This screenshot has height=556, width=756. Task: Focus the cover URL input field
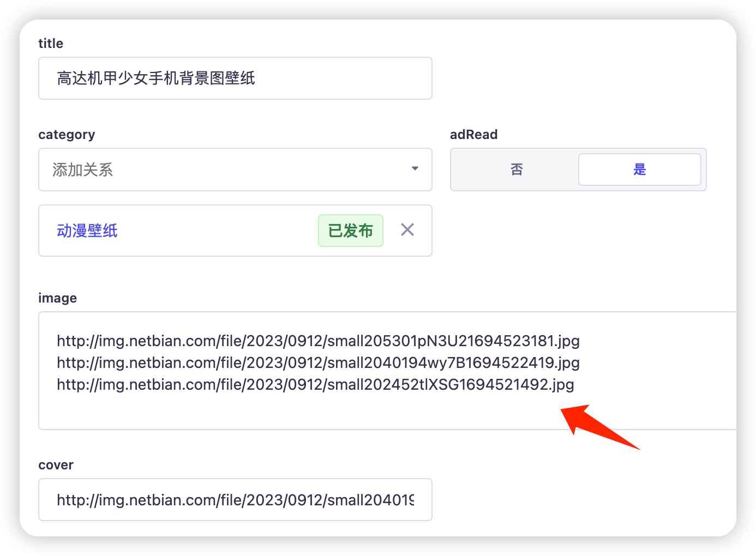tap(235, 500)
